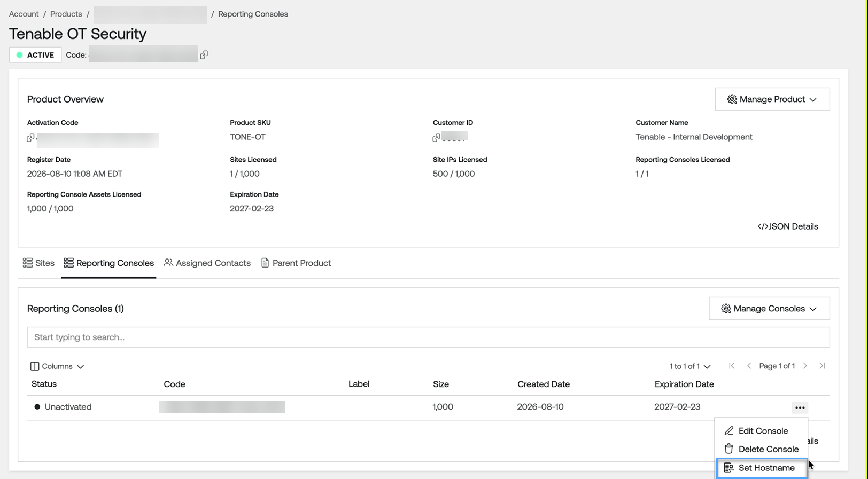Viewport: 868px width, 479px height.
Task: View JSON Details for the product
Action: click(x=788, y=226)
